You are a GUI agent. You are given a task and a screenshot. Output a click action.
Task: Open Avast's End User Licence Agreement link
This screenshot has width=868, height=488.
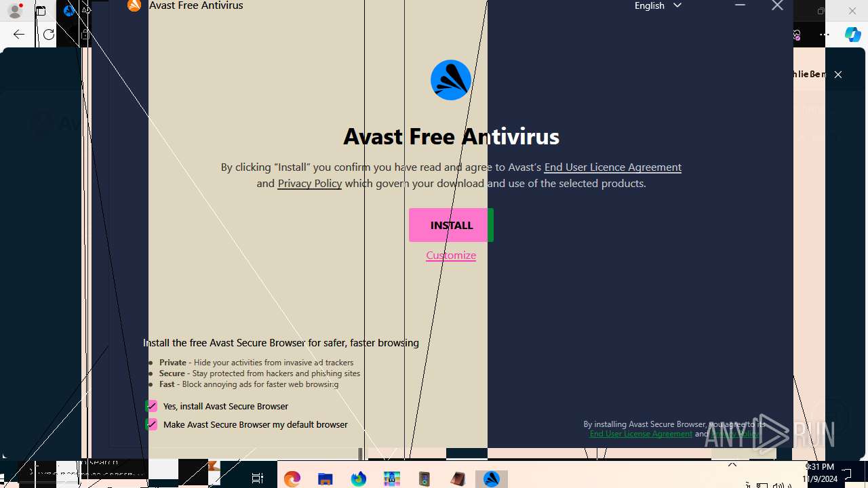[x=612, y=167]
